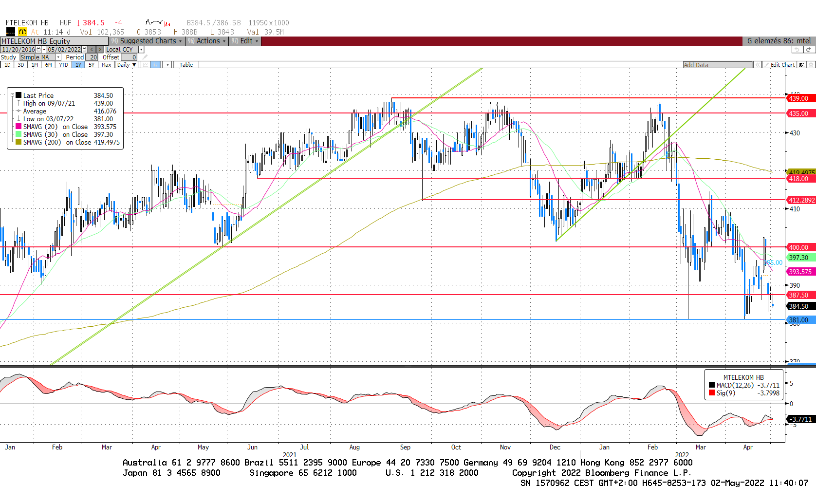Click the study edit pencil icon
Image resolution: width=816 pixels, height=504 pixels.
[x=145, y=57]
